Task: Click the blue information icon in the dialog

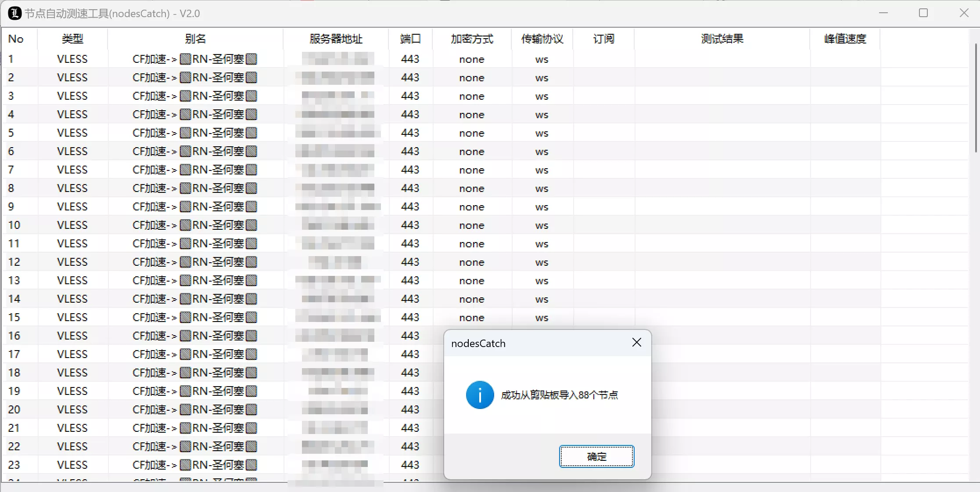Action: [479, 394]
